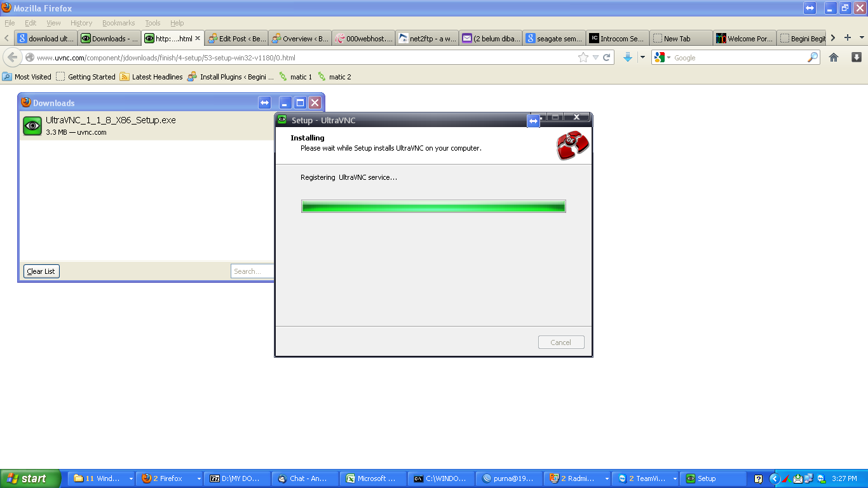868x488 pixels.
Task: Go to the Firefox home page icon
Action: [x=834, y=57]
